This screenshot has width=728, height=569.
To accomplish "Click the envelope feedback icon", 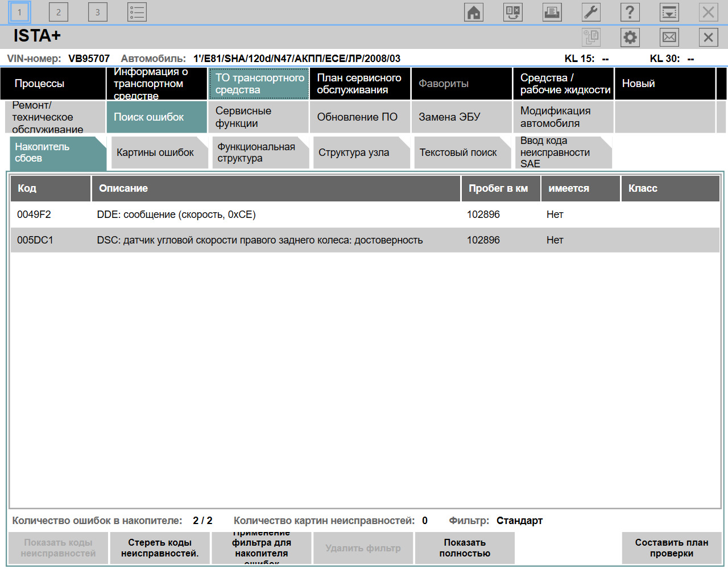I will (669, 38).
